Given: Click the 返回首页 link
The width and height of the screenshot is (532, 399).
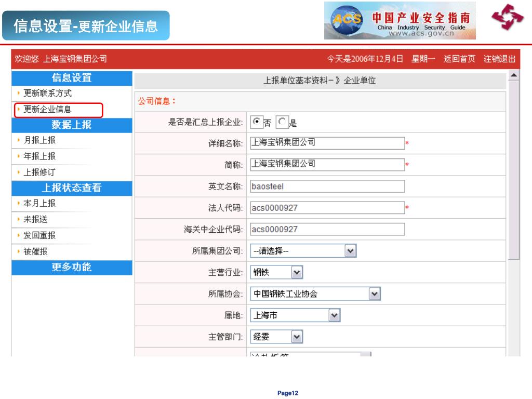Looking at the screenshot, I should point(459,59).
